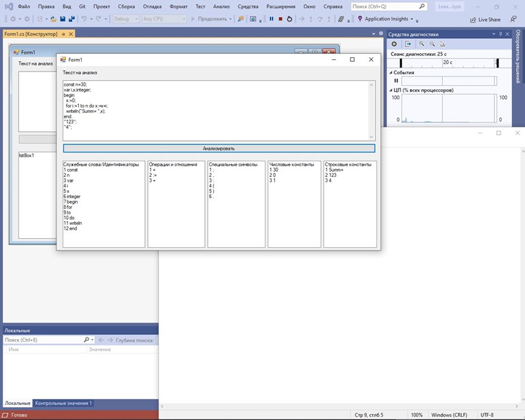Click the scroll down arrow of the analysis text box
525x420 pixels.
[371, 137]
